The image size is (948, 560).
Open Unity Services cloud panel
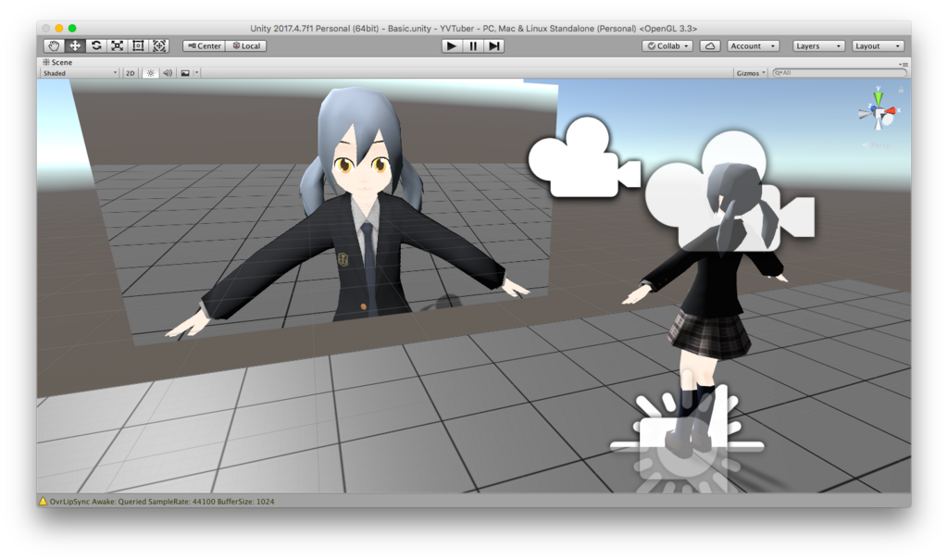tap(710, 46)
